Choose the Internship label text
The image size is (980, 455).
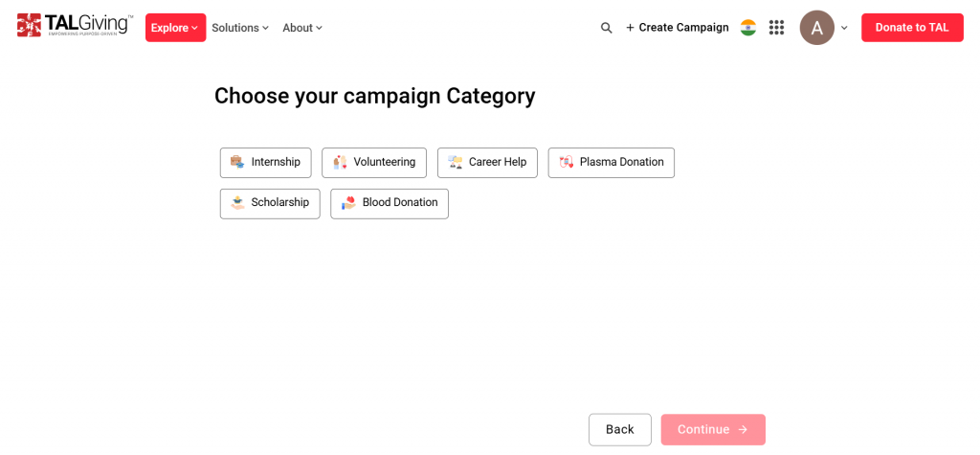click(276, 162)
